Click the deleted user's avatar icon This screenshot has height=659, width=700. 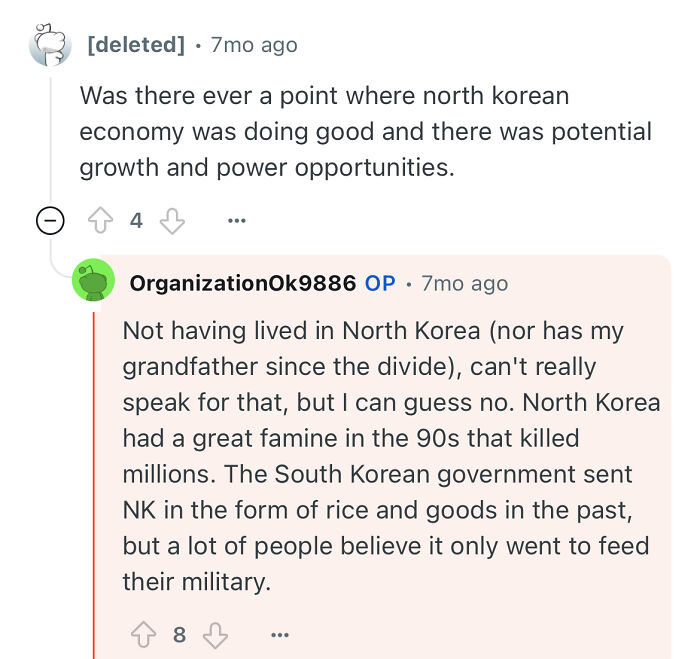coord(51,45)
